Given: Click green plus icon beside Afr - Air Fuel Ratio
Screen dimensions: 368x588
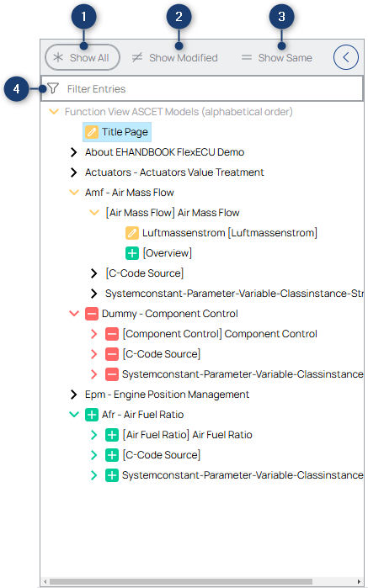Looking at the screenshot, I should coord(91,415).
